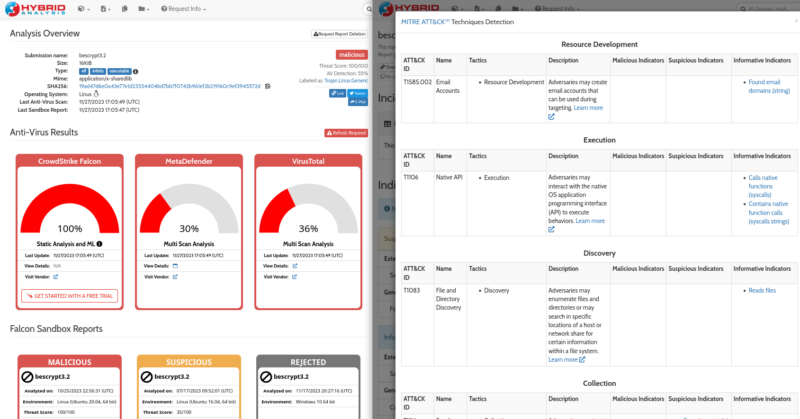Click the elf type tag
Screen dimensions: 800x419
coord(84,71)
